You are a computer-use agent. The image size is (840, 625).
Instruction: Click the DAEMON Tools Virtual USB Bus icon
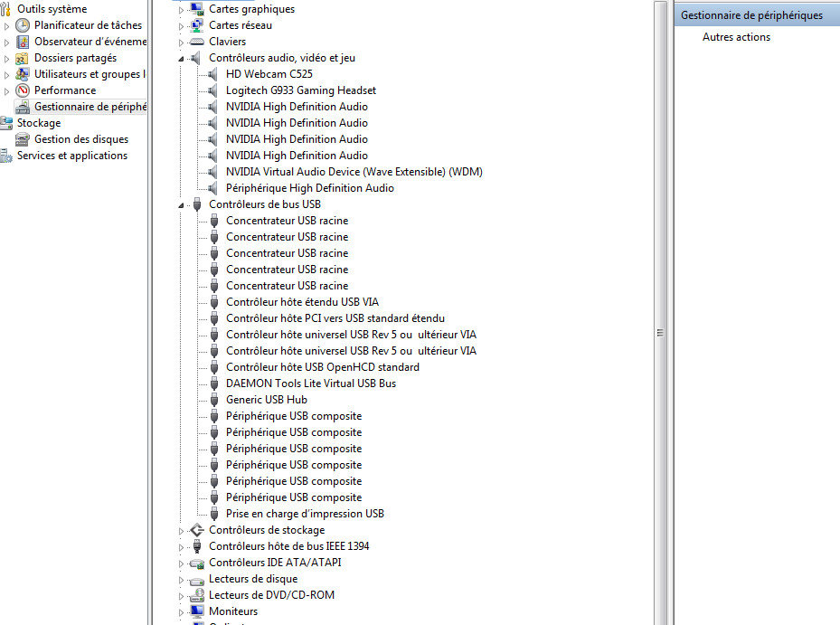(x=214, y=384)
